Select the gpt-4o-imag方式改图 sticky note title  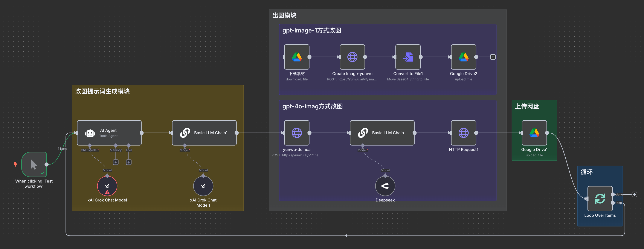coord(313,106)
